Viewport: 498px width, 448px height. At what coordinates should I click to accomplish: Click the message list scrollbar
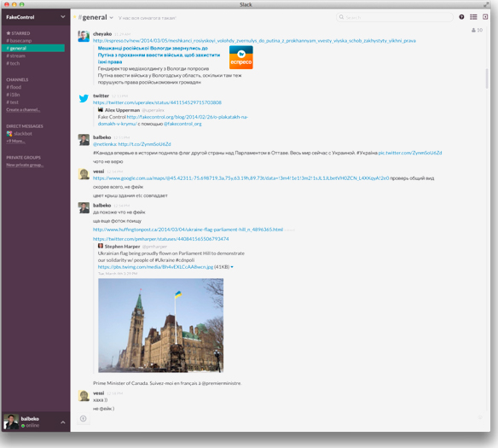(487, 79)
